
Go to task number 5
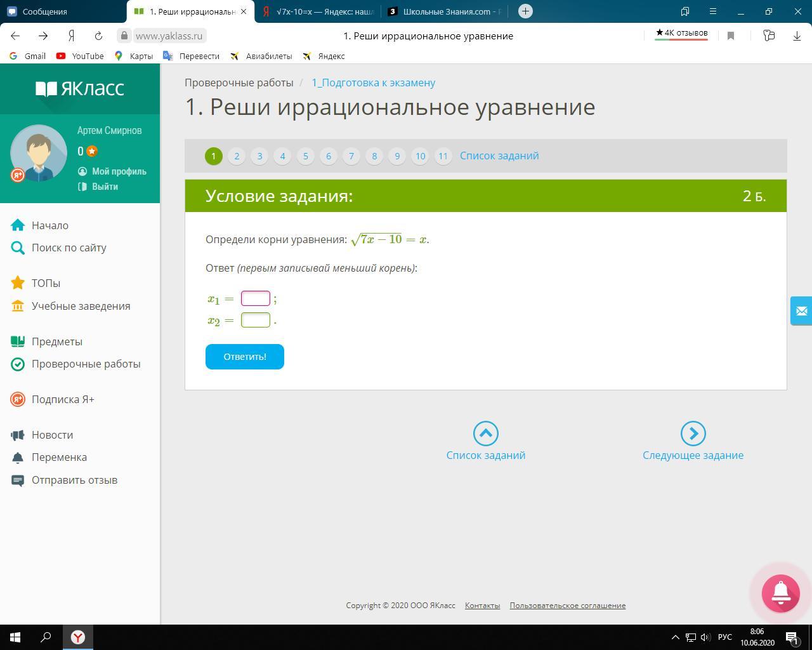point(305,156)
